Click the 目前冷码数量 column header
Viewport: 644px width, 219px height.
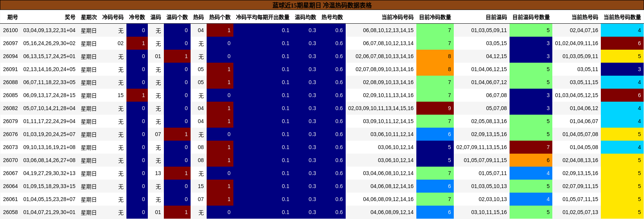tap(435, 17)
